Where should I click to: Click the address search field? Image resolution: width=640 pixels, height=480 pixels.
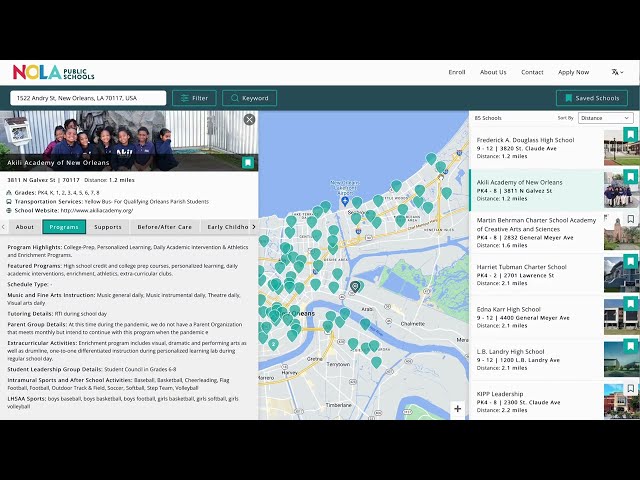(x=88, y=98)
